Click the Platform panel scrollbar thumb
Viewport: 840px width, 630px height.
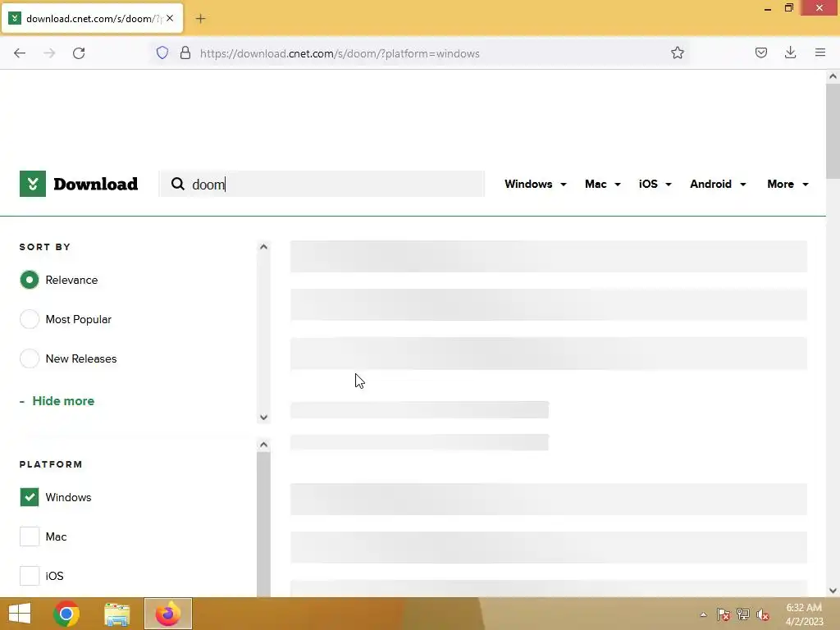pyautogui.click(x=263, y=524)
